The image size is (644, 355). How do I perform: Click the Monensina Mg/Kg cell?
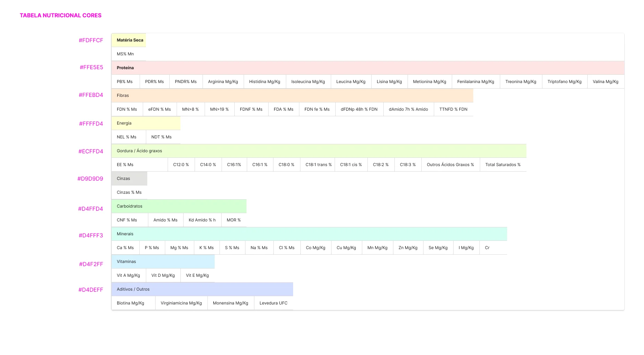[231, 303]
